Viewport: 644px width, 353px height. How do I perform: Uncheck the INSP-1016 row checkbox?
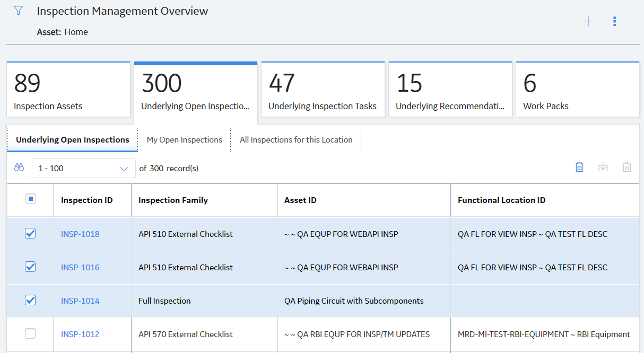[x=31, y=267]
